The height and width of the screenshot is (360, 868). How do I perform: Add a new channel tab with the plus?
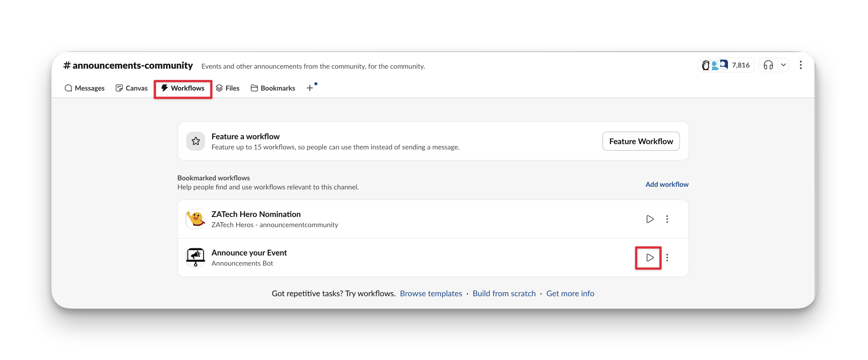tap(309, 88)
